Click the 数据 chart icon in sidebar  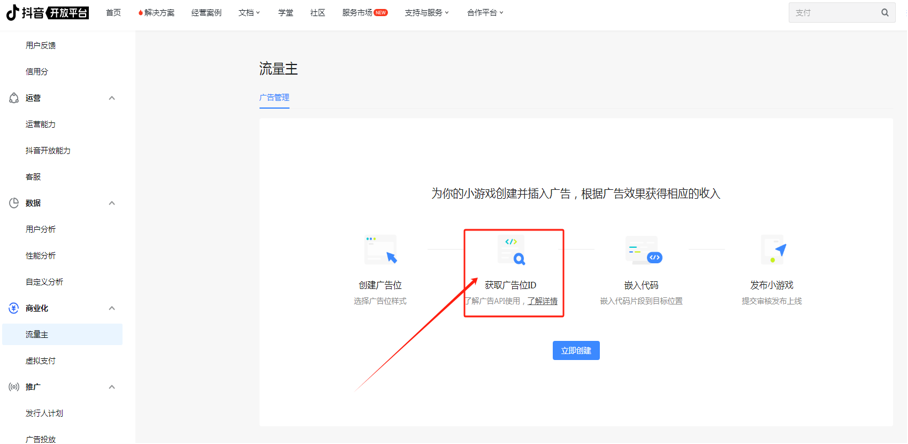tap(14, 203)
